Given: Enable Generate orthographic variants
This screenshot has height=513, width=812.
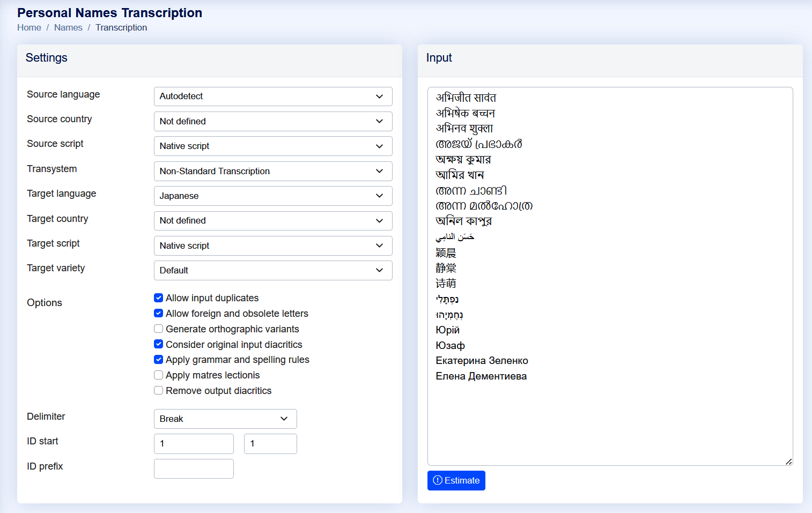Looking at the screenshot, I should (x=158, y=329).
